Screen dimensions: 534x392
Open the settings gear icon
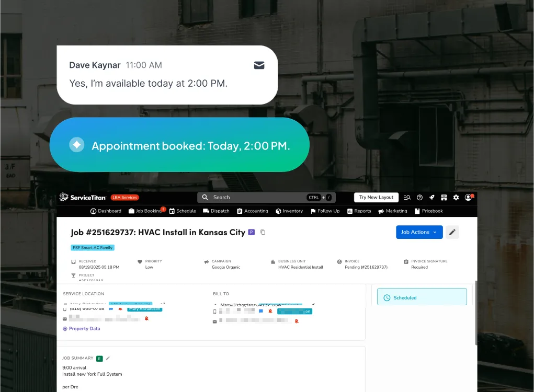coord(456,198)
